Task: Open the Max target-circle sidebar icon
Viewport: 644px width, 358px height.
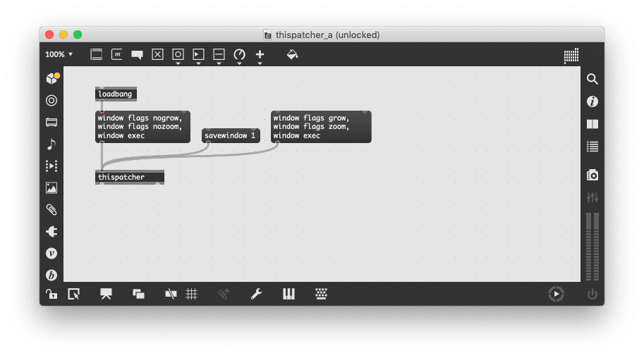Action: (x=51, y=100)
